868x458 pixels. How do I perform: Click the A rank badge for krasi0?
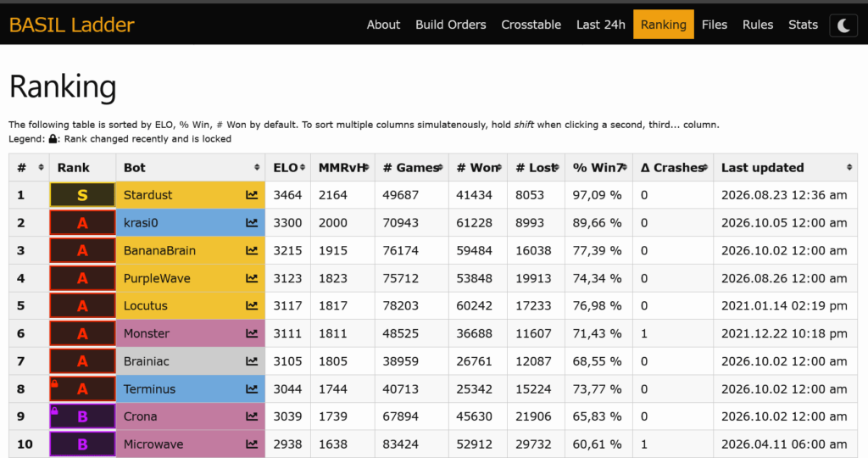(x=82, y=222)
